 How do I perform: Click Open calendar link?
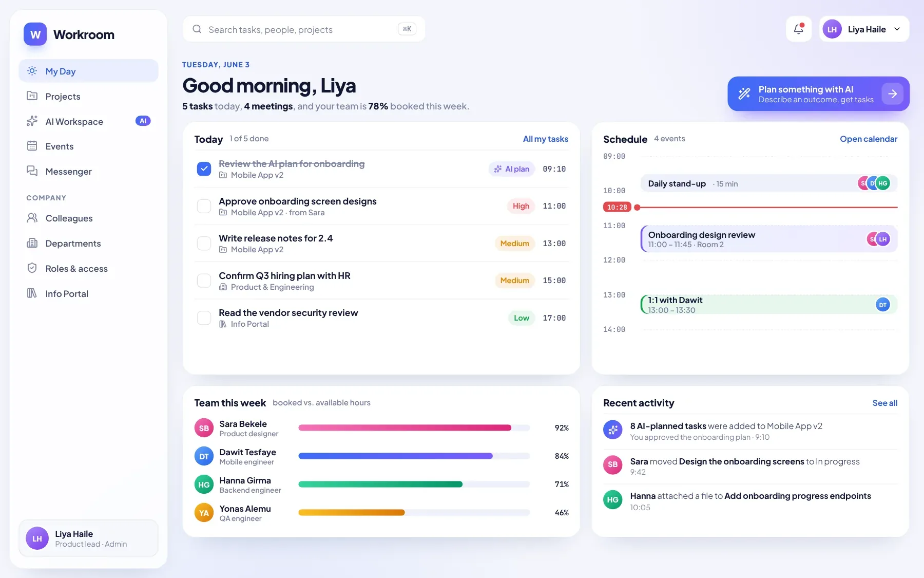coord(869,139)
